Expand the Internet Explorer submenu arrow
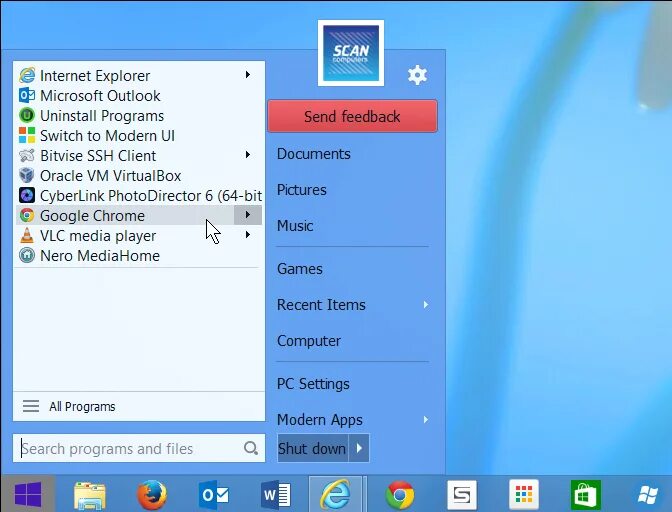The image size is (672, 512). click(248, 75)
